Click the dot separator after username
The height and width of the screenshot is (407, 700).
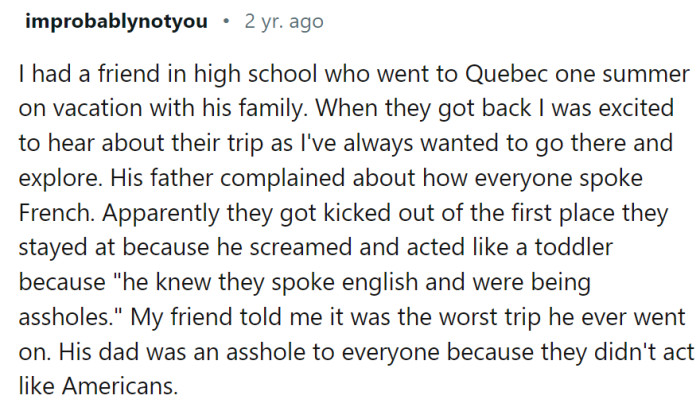click(x=226, y=22)
